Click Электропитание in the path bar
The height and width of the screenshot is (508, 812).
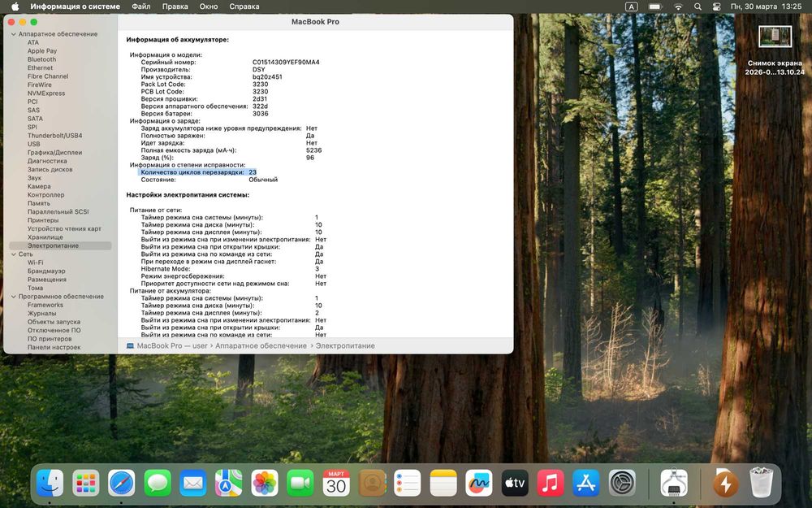pyautogui.click(x=345, y=345)
